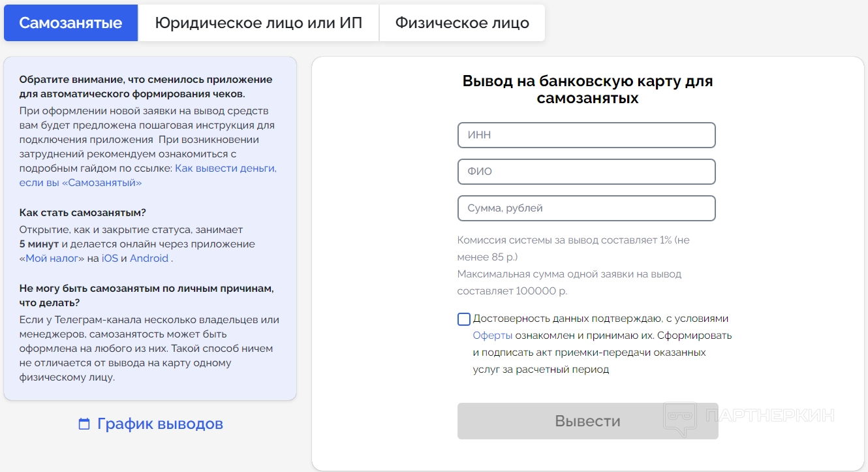Click the Вывод на банковскую карту heading
868x472 pixels.
coord(587,89)
